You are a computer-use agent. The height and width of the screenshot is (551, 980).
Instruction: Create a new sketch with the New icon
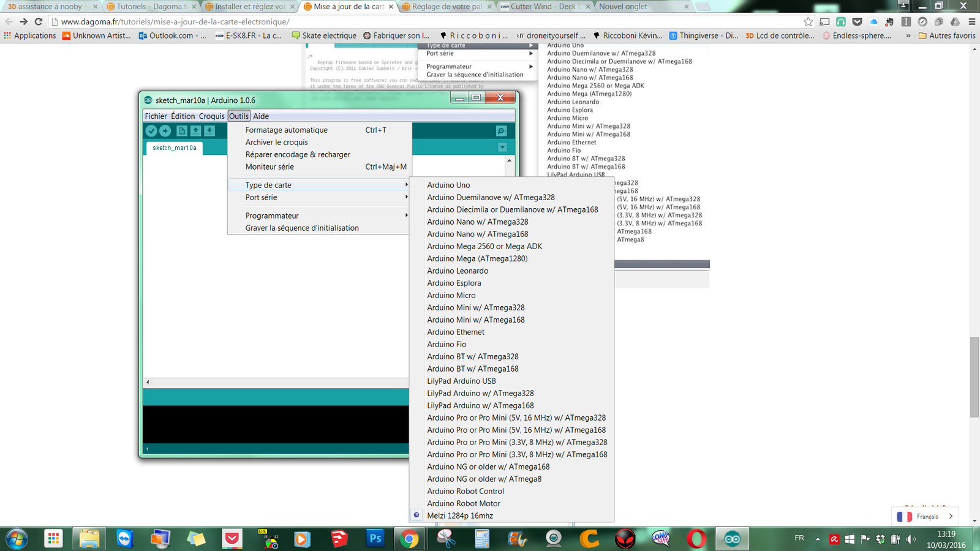click(x=182, y=130)
